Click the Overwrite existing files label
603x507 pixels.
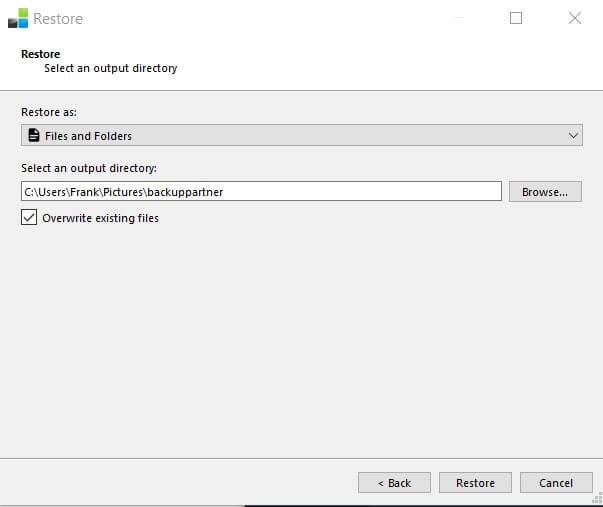[100, 218]
